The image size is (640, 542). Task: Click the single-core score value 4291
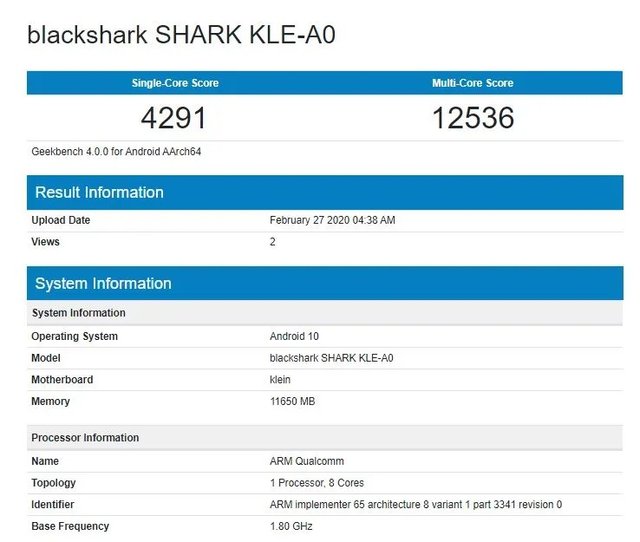[174, 118]
